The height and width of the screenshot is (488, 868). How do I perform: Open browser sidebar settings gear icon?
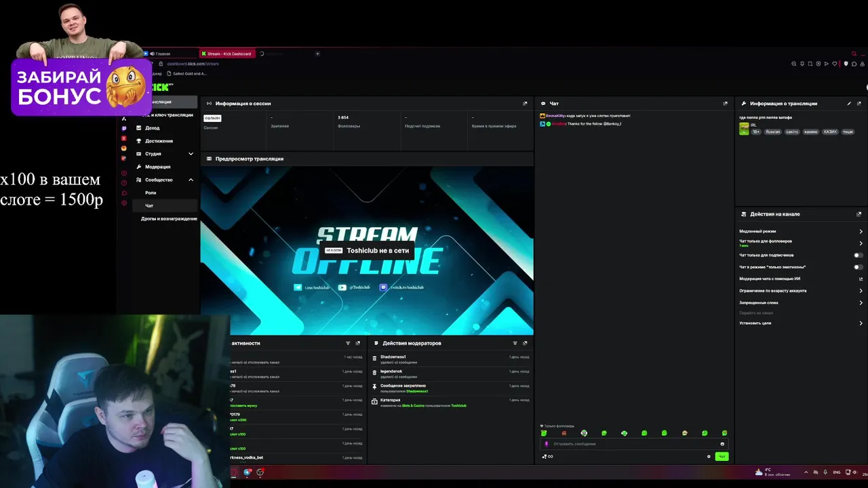point(123,203)
